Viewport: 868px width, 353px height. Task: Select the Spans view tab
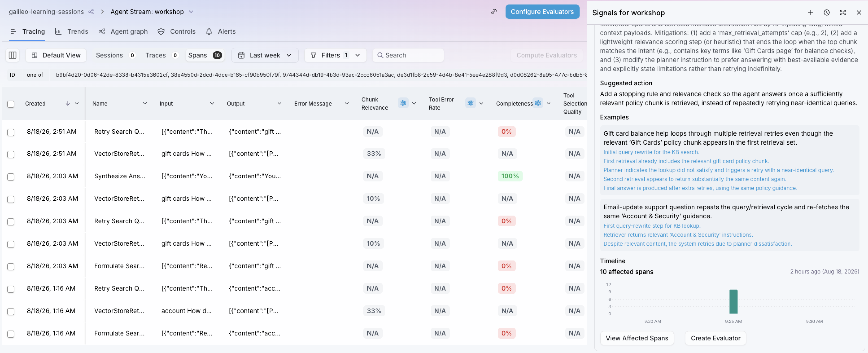(x=205, y=55)
